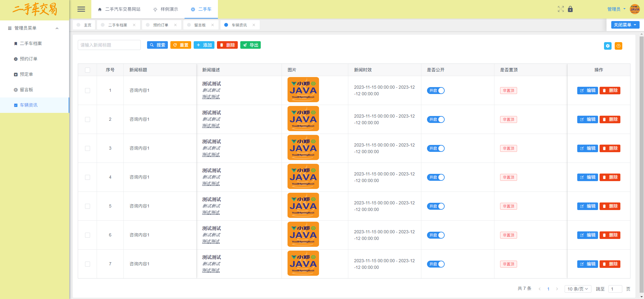Click the blue table settings gear icon
The image size is (644, 299).
point(607,46)
